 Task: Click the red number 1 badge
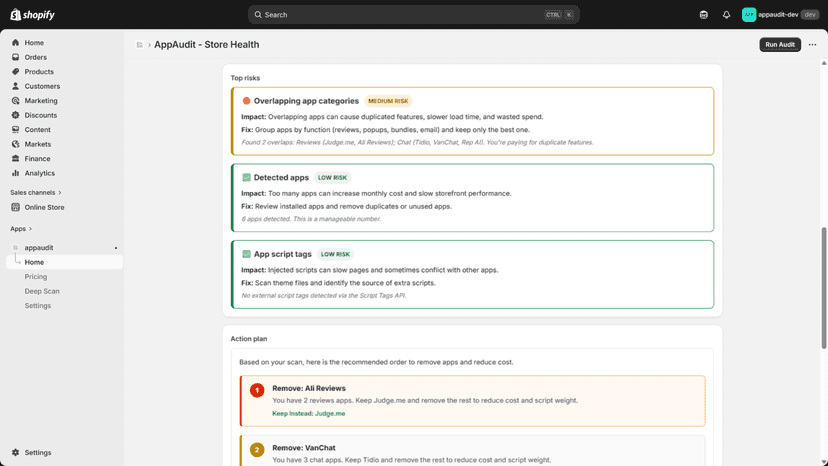[257, 390]
